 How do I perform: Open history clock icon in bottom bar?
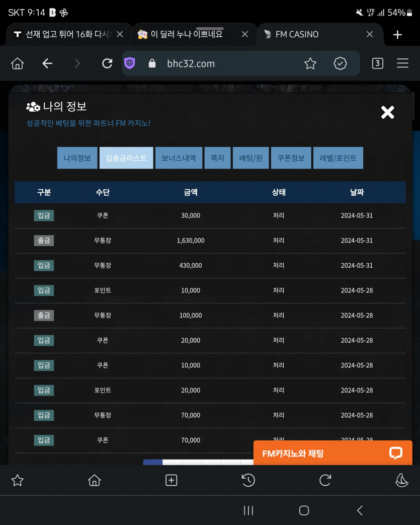(x=248, y=481)
